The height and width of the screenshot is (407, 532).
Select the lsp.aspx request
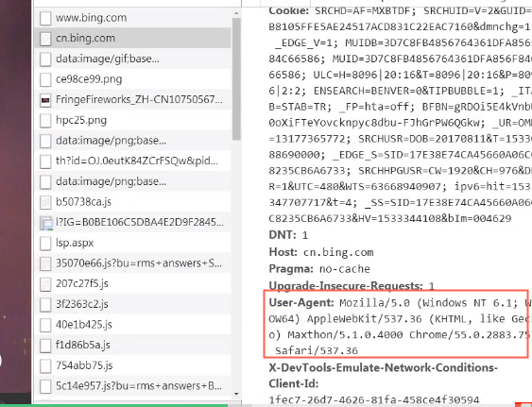point(132,243)
